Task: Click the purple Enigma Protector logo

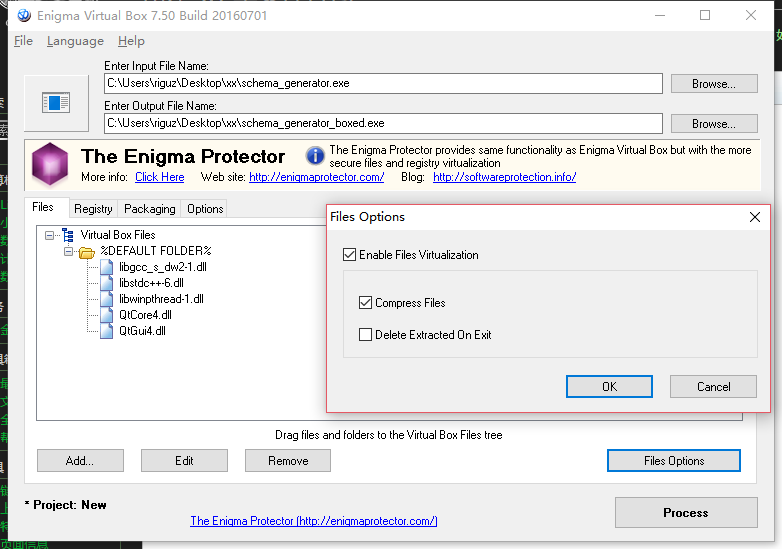Action: (50, 162)
